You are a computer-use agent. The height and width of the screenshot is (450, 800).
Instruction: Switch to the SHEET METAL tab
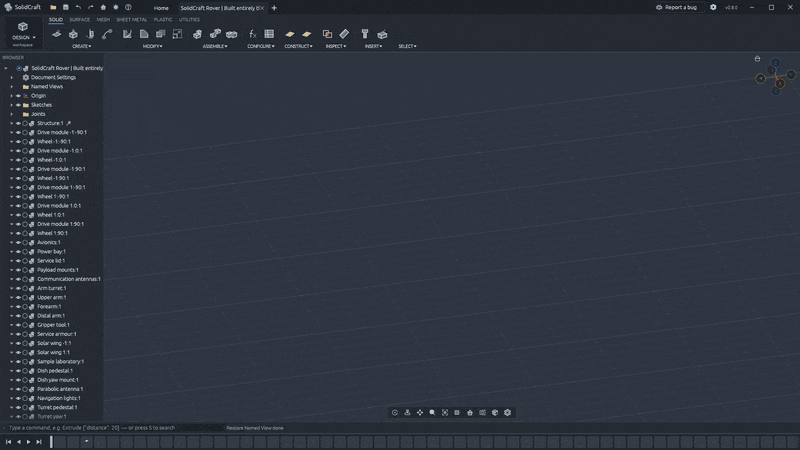[132, 19]
